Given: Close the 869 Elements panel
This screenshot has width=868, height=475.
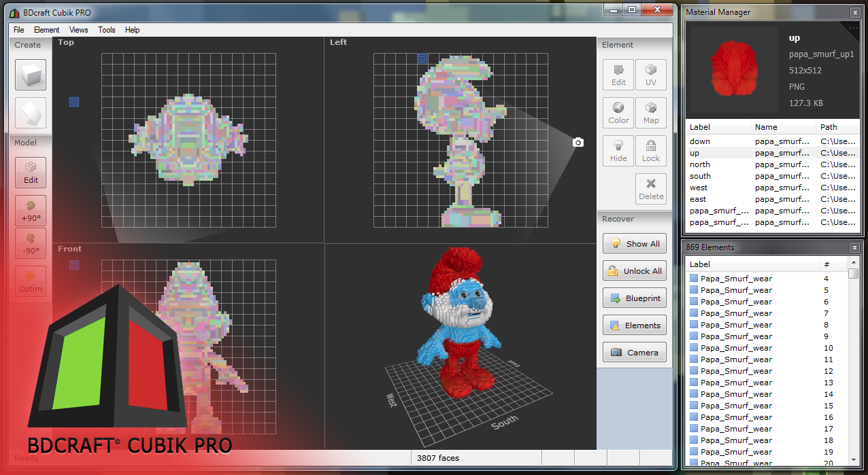Looking at the screenshot, I should click(x=855, y=247).
